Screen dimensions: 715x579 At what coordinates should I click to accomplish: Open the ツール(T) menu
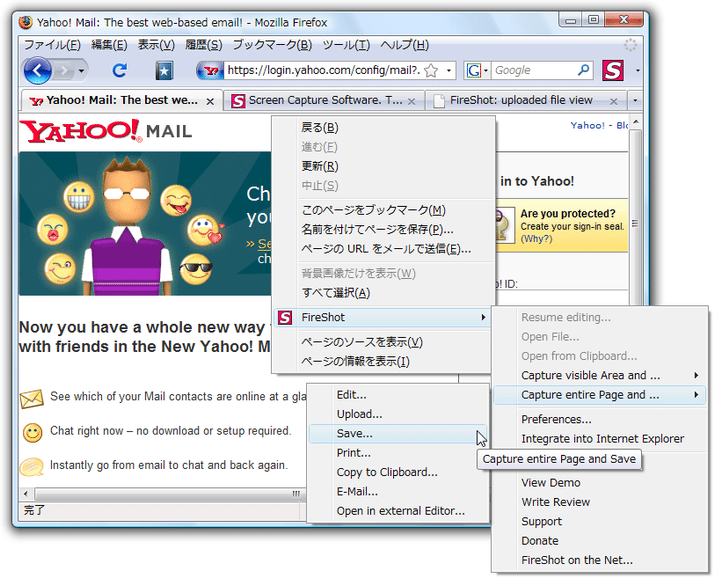tap(346, 45)
